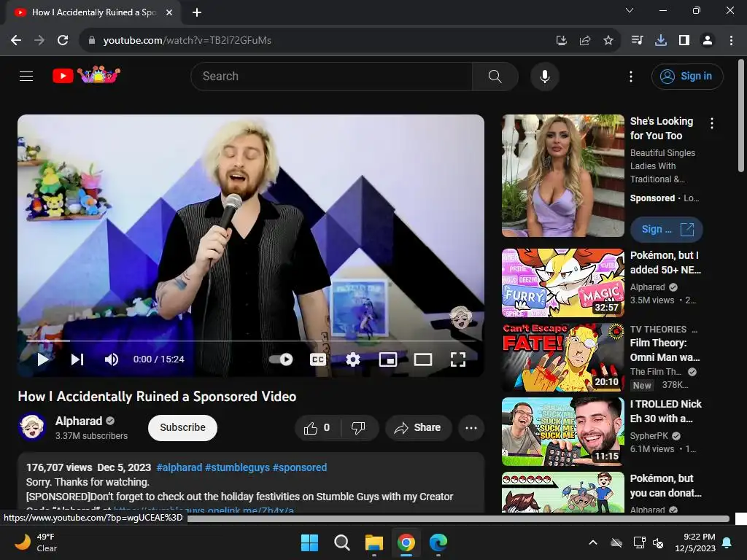Skip to the next video
Screen dimensions: 747x560
click(77, 359)
